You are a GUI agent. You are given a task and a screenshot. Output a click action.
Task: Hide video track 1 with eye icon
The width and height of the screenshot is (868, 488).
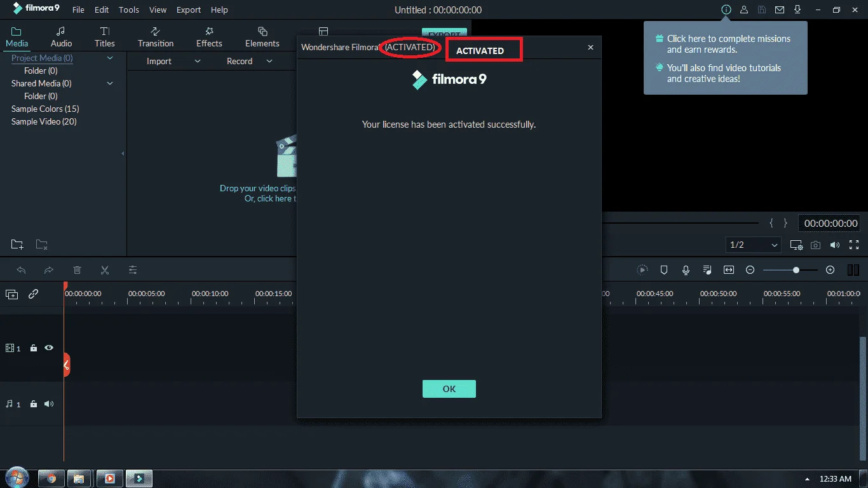[49, 348]
